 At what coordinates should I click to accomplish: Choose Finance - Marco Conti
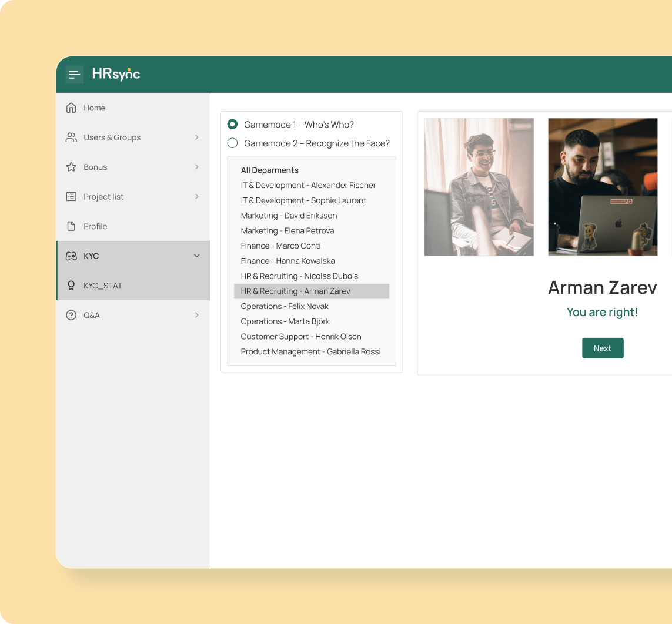tap(312, 246)
